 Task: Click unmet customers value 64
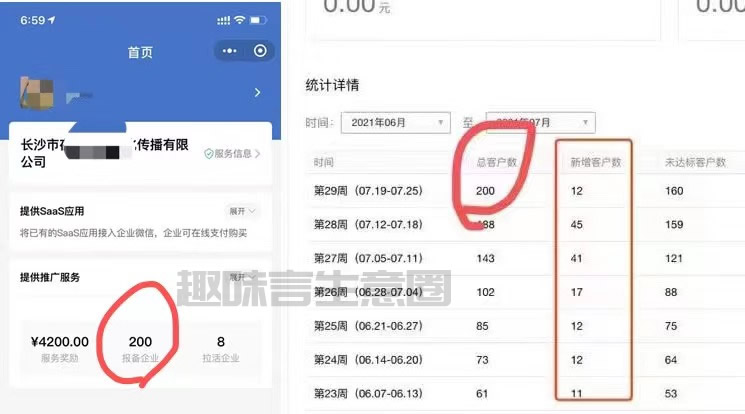click(x=671, y=360)
